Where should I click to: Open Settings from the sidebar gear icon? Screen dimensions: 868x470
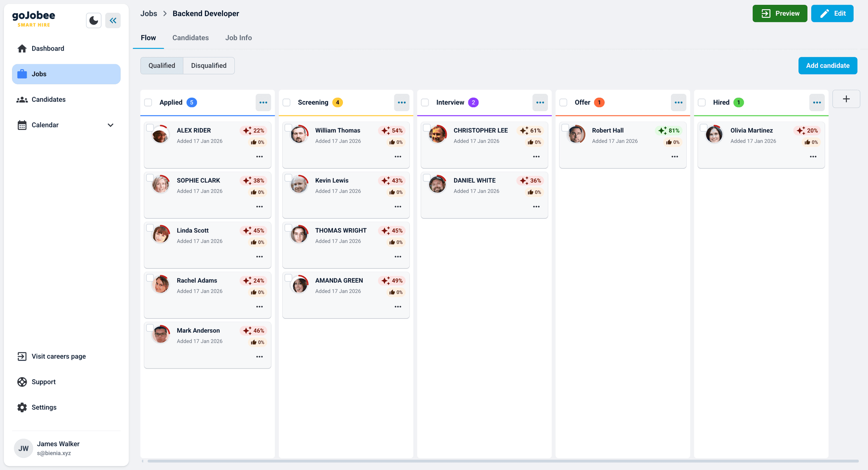click(44, 407)
